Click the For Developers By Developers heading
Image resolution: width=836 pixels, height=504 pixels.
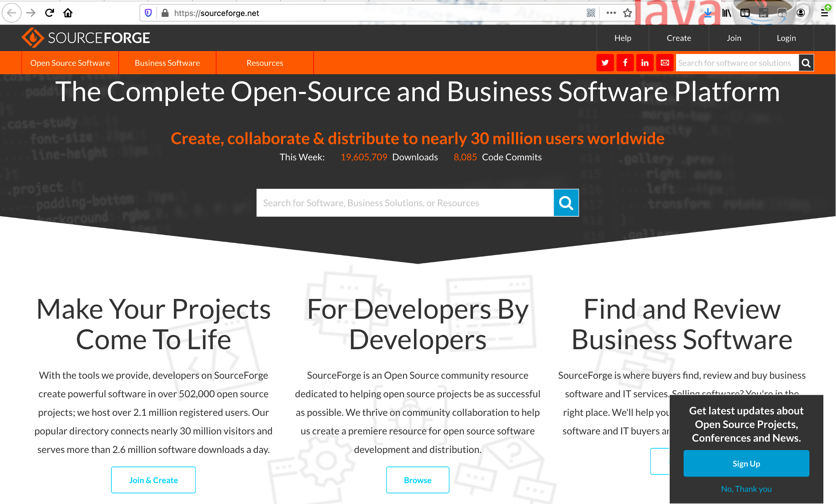(x=418, y=324)
